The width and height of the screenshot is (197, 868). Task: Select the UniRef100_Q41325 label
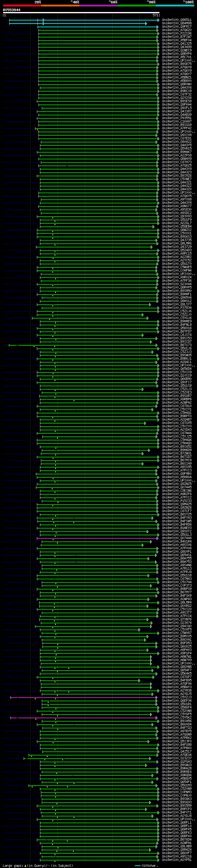pyautogui.click(x=176, y=43)
